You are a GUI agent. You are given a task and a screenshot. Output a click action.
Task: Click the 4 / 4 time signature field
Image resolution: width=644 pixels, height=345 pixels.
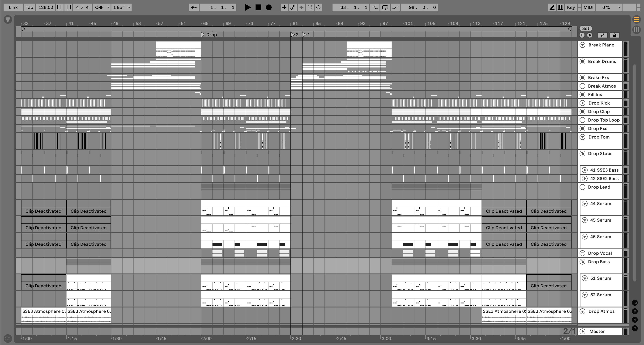tap(82, 7)
